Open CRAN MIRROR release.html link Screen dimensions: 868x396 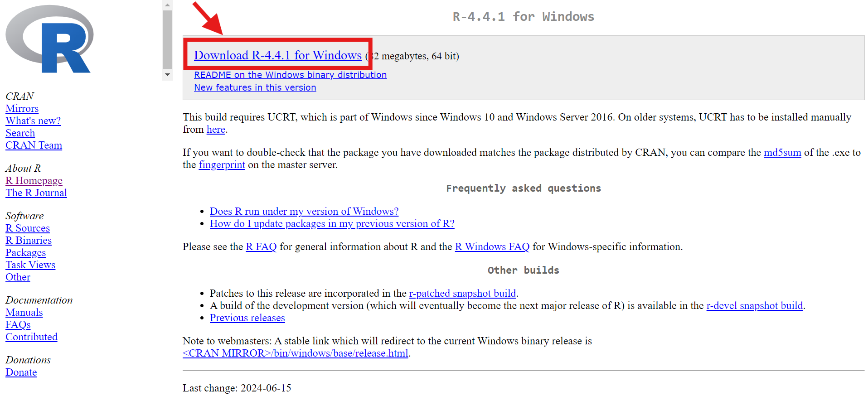coord(296,353)
